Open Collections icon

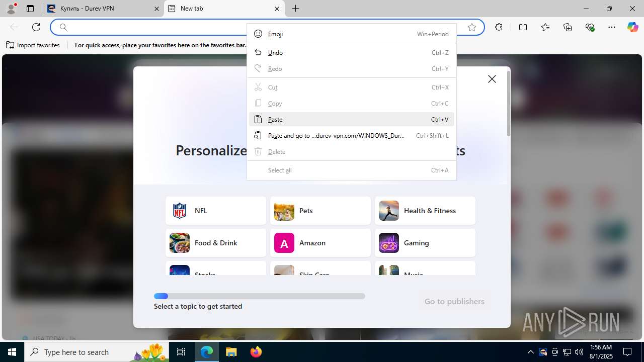click(568, 27)
